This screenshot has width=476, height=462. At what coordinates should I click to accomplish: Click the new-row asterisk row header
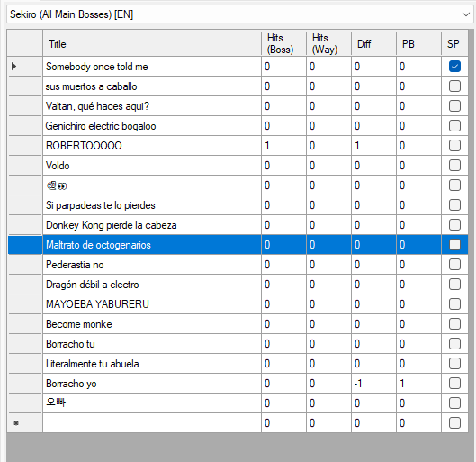25,422
